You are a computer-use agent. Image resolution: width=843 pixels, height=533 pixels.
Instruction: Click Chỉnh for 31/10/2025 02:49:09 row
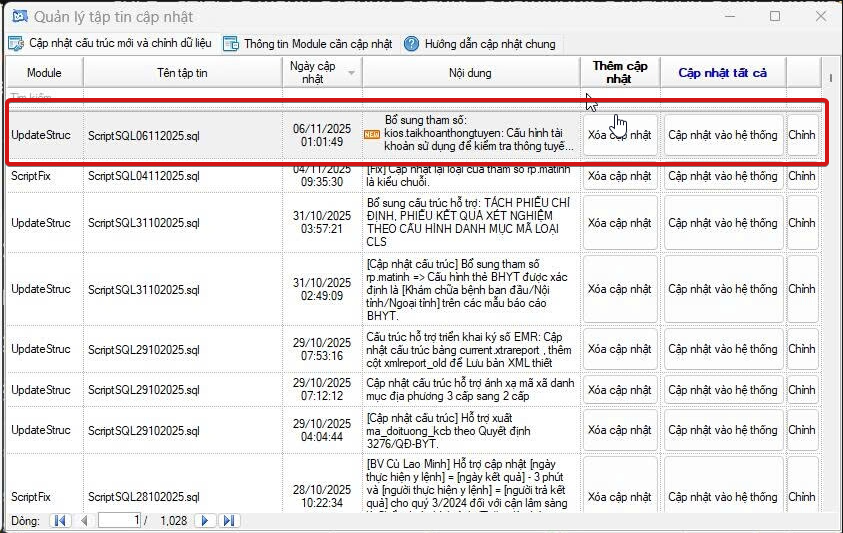point(802,289)
